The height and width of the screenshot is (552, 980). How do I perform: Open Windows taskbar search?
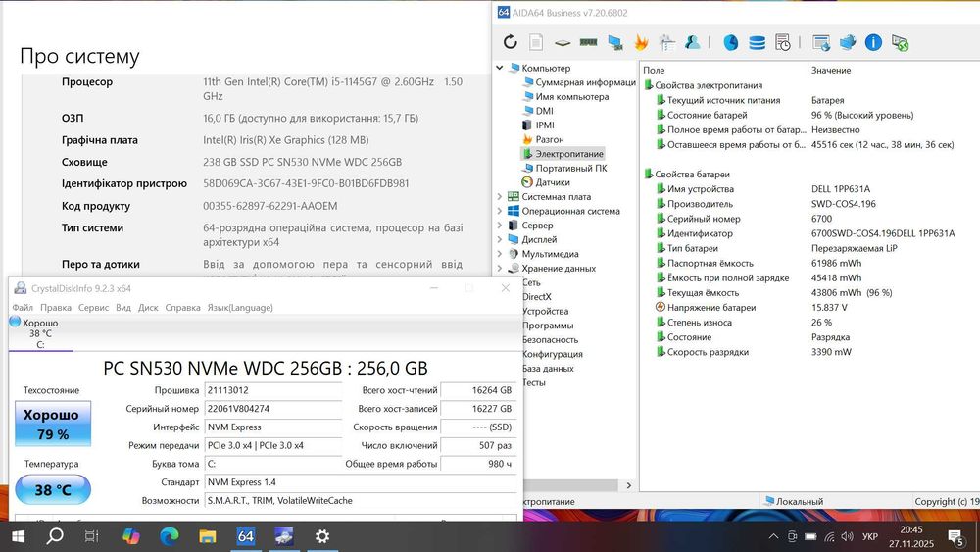tap(55, 536)
